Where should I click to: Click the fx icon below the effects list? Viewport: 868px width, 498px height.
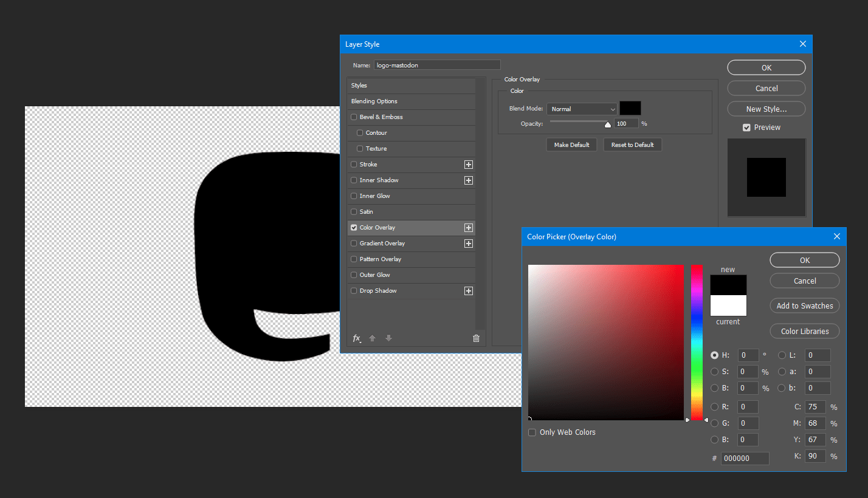coord(356,338)
